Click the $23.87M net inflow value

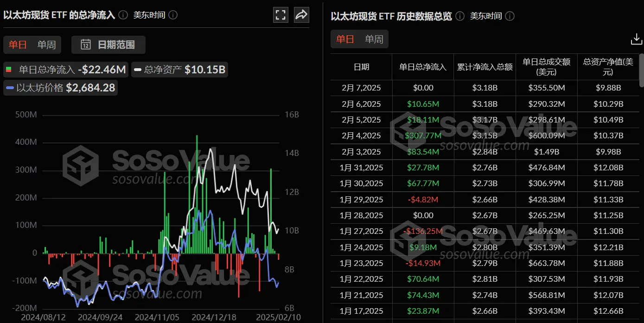pos(423,311)
